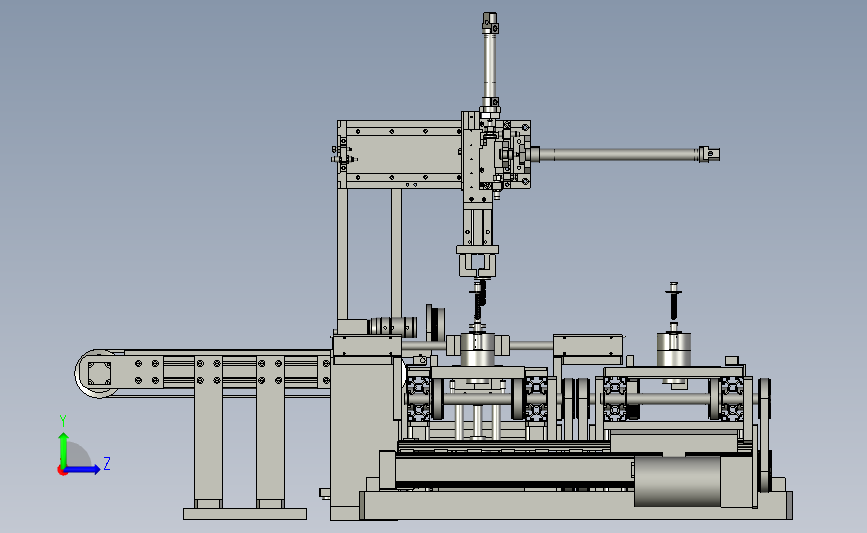Click the green Y axis arrow of the triad
867x533 pixels.
(64, 449)
